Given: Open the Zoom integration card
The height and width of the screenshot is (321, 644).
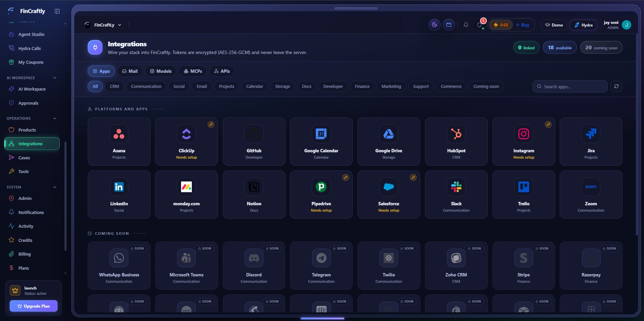Looking at the screenshot, I should coord(591,195).
